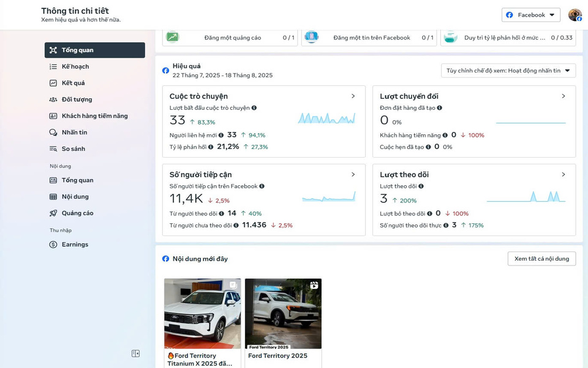Open the Facebook platform dropdown
The width and height of the screenshot is (588, 368).
530,15
